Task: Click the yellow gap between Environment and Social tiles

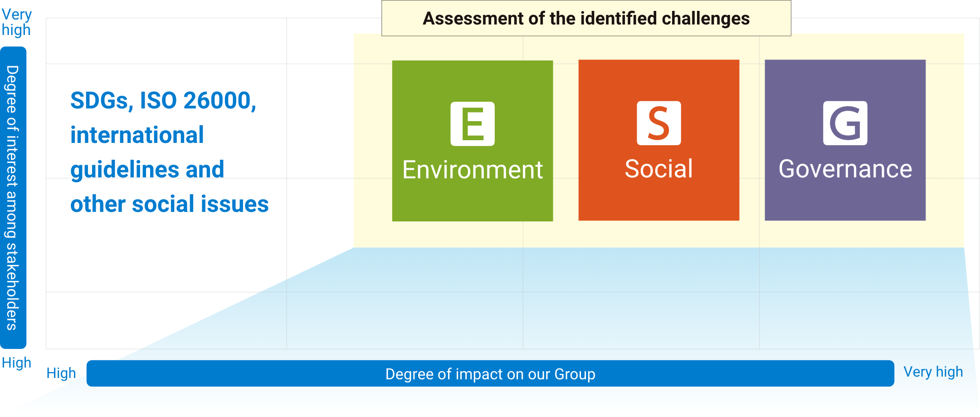Action: (566, 141)
